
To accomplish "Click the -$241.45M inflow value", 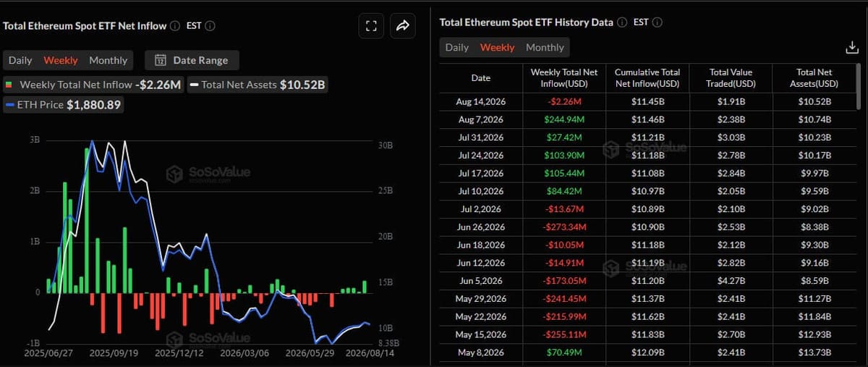I will click(x=564, y=298).
